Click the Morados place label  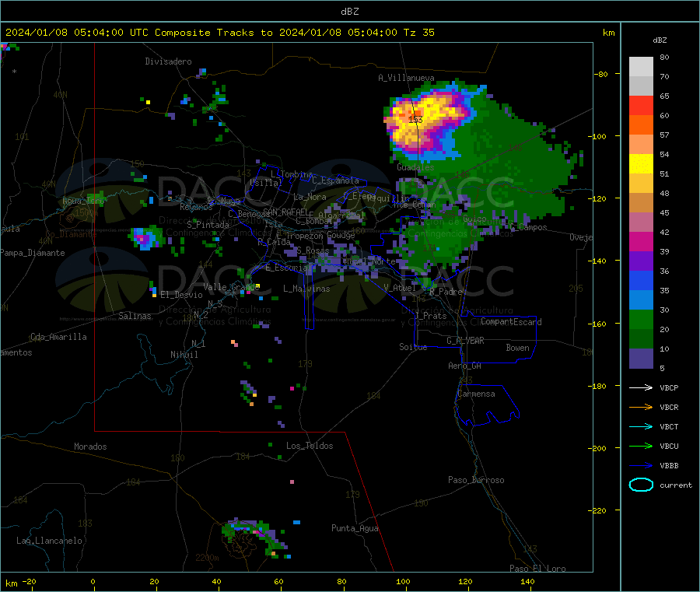click(x=90, y=447)
